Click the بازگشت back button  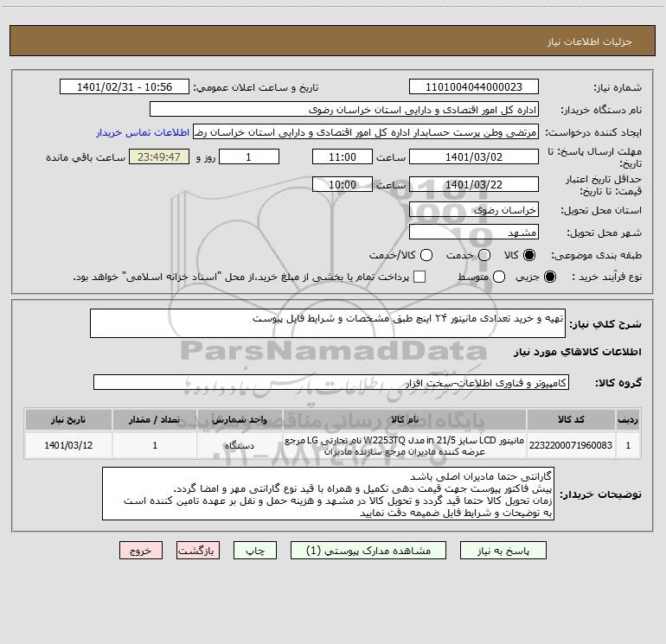click(x=198, y=551)
